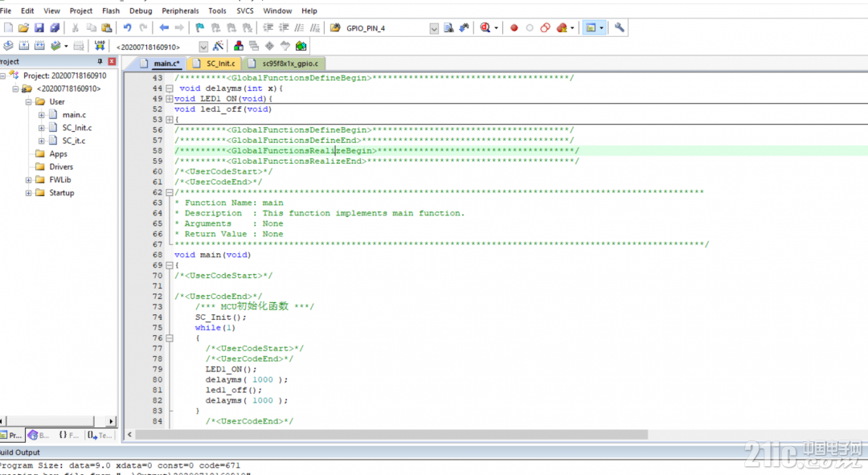
Task: Build target files with the Build icon
Action: tap(24, 46)
